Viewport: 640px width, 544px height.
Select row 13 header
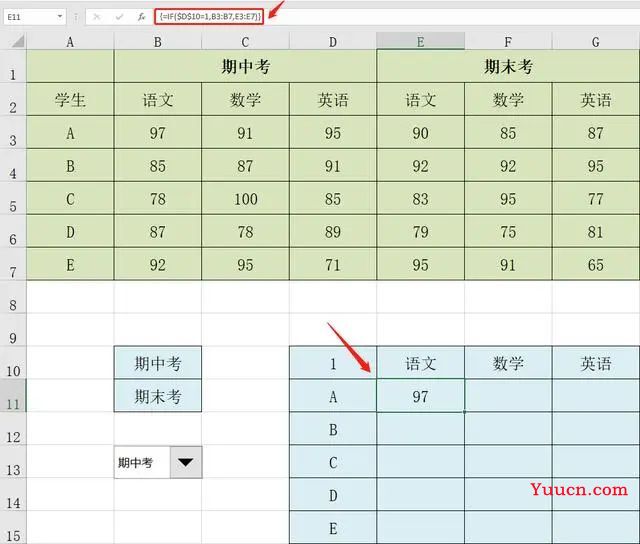coord(13,462)
